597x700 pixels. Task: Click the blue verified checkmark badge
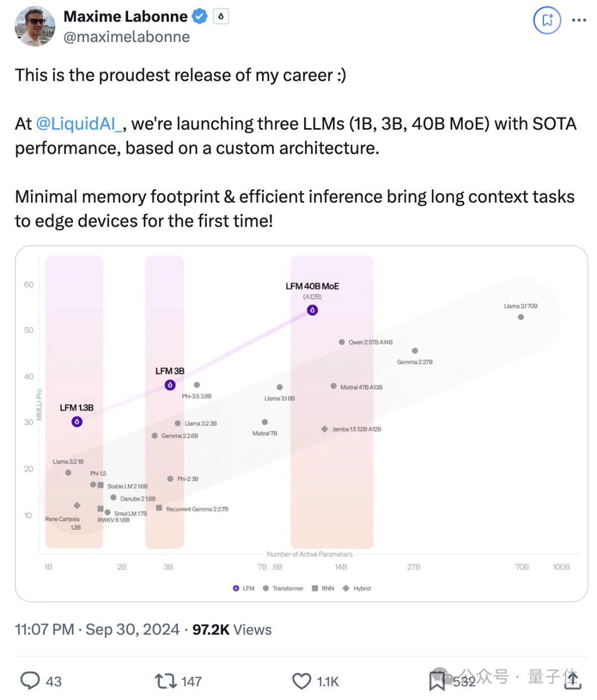click(200, 17)
